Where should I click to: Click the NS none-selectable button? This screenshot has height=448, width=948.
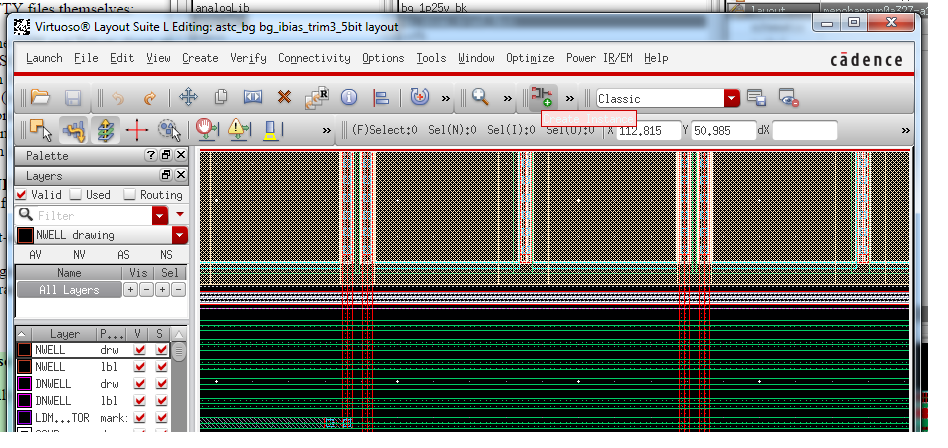(x=166, y=255)
